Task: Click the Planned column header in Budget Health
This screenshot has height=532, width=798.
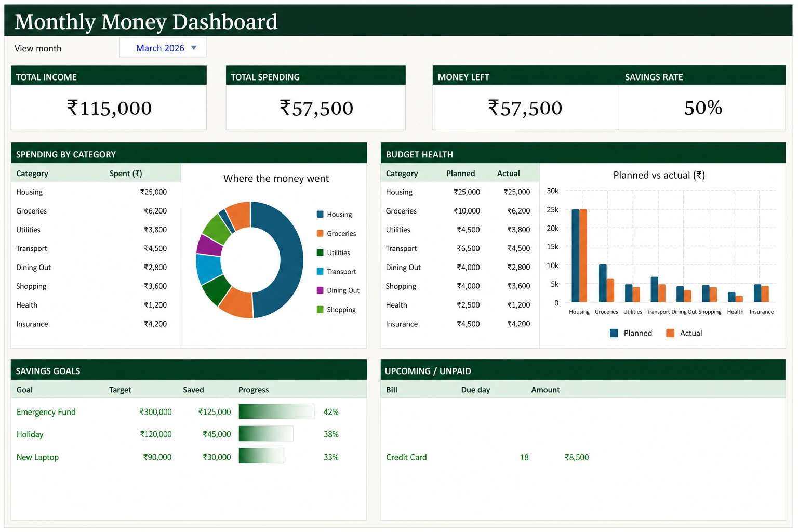Action: (460, 174)
